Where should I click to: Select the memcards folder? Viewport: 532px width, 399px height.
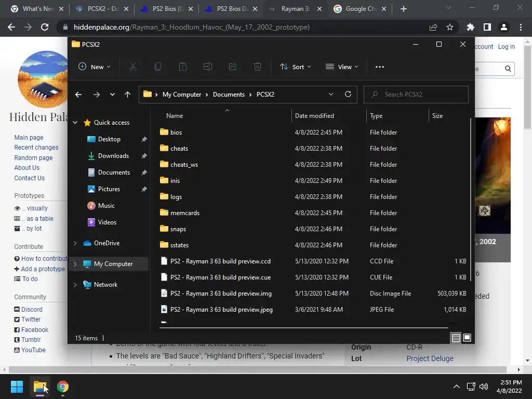pyautogui.click(x=184, y=213)
